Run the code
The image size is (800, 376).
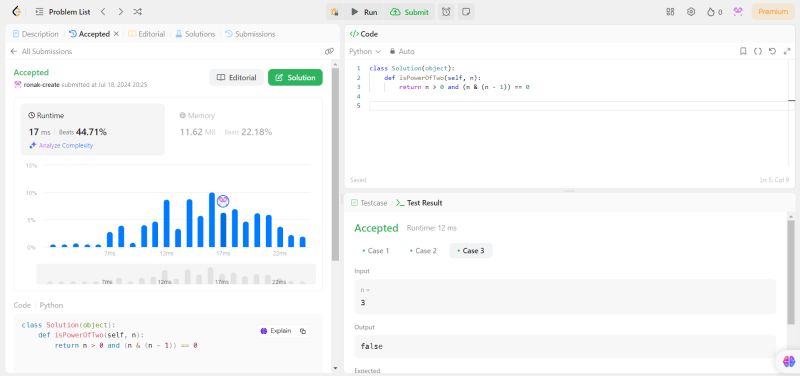[x=364, y=12]
